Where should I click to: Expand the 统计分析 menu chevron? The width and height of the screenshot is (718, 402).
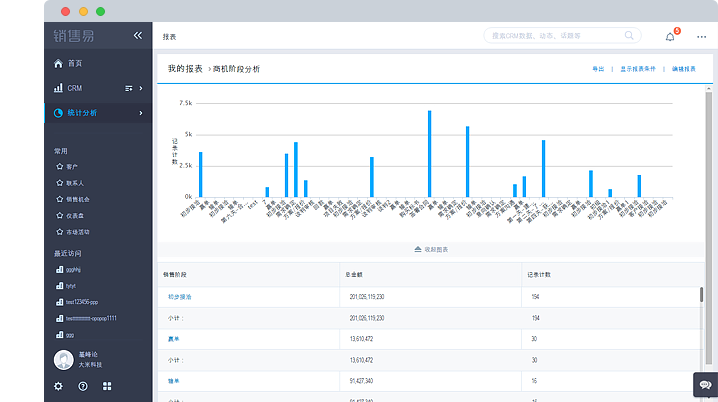click(x=140, y=113)
